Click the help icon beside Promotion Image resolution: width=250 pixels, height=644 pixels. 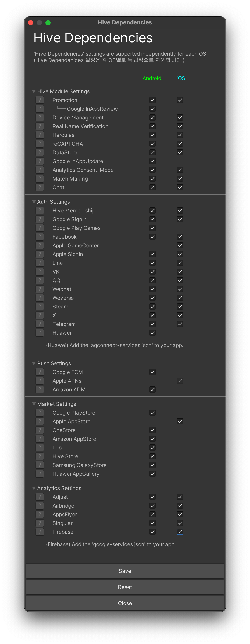[40, 100]
